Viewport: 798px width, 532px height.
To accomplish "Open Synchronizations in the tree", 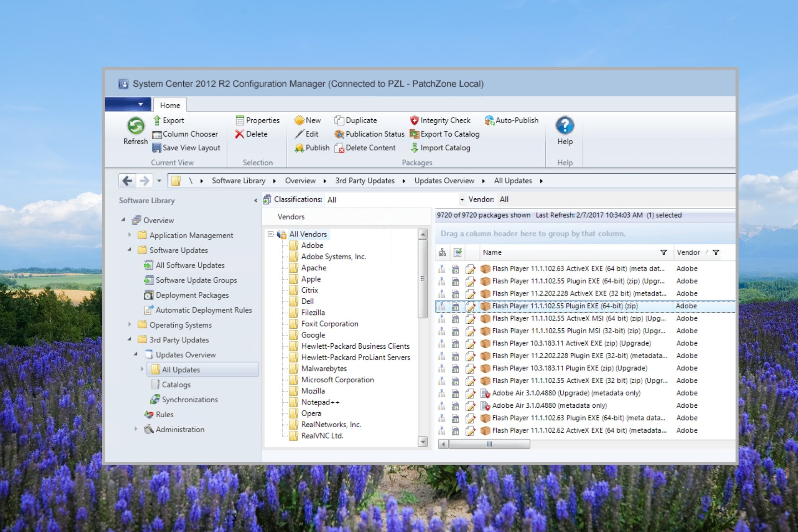I will tap(184, 399).
